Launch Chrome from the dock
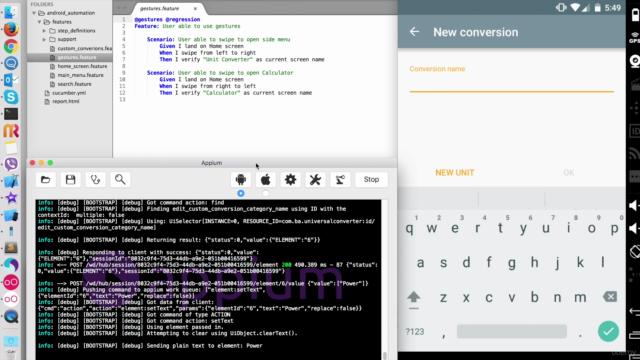Viewport: 640px width, 360px height. 11,47
